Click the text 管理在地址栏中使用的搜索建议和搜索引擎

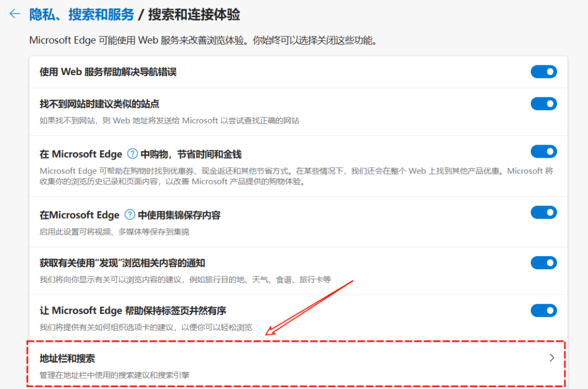114,375
